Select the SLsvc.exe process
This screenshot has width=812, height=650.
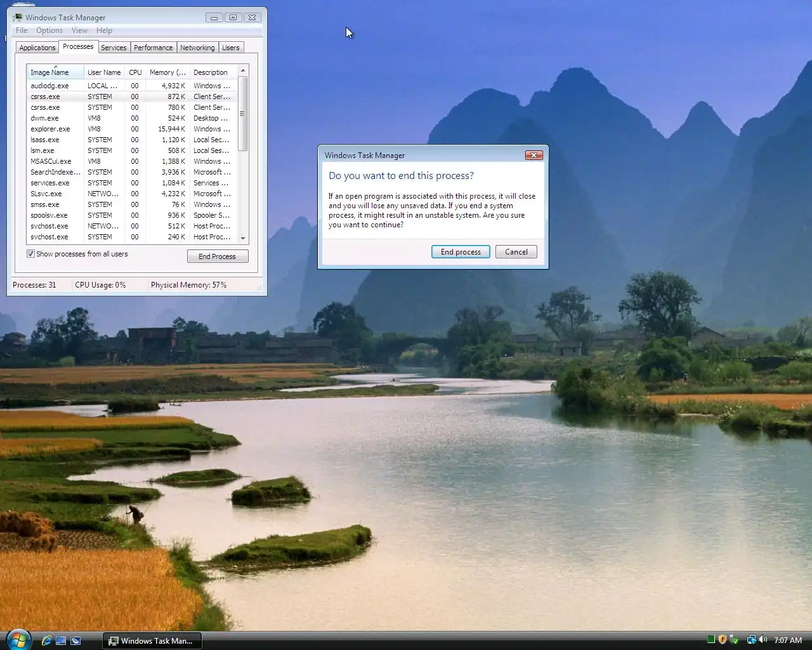132,194
